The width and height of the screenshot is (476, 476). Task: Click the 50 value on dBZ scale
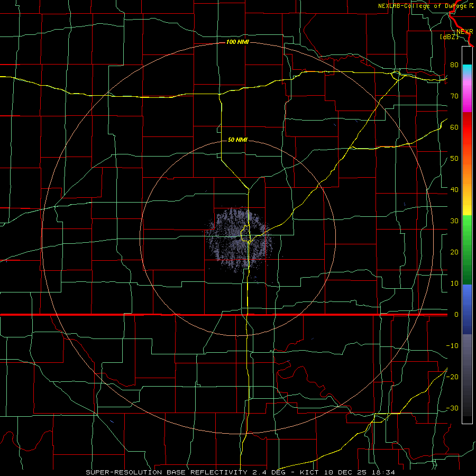tap(454, 159)
